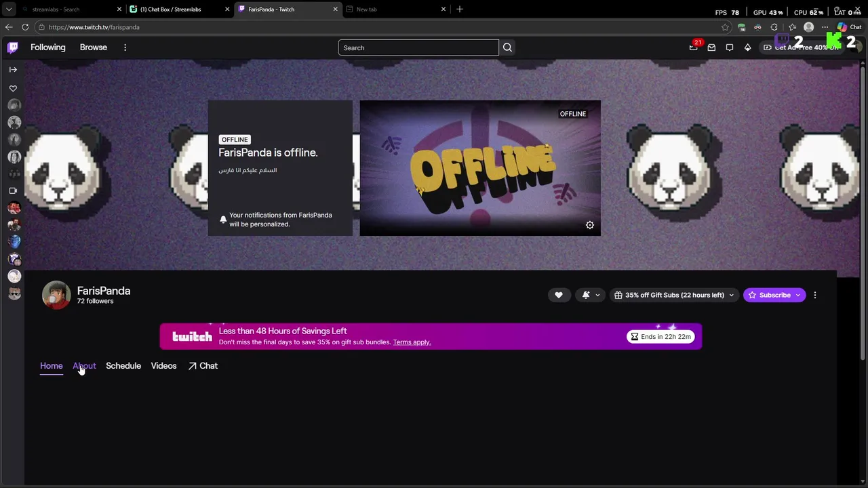
Task: Toggle follow heart for FarisPanda
Action: pyautogui.click(x=559, y=295)
